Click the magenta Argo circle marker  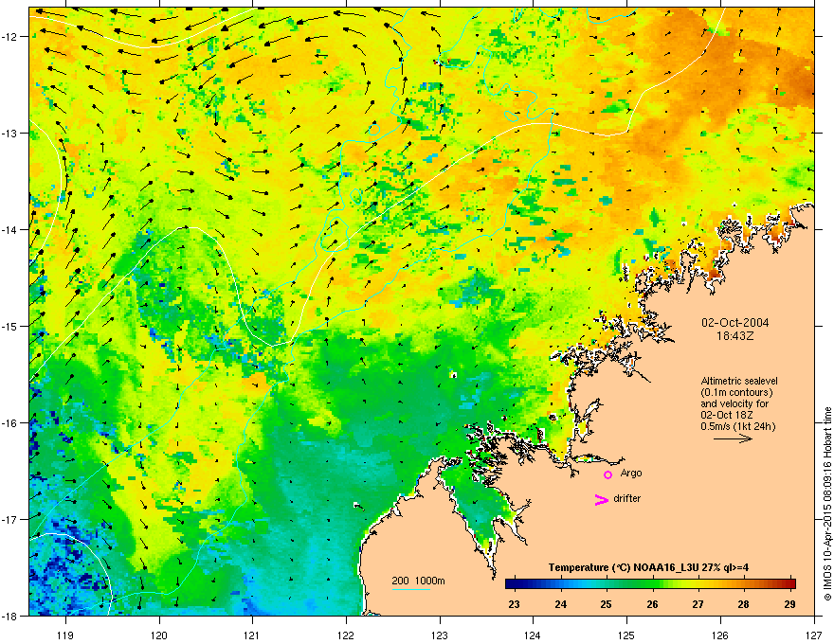607,474
